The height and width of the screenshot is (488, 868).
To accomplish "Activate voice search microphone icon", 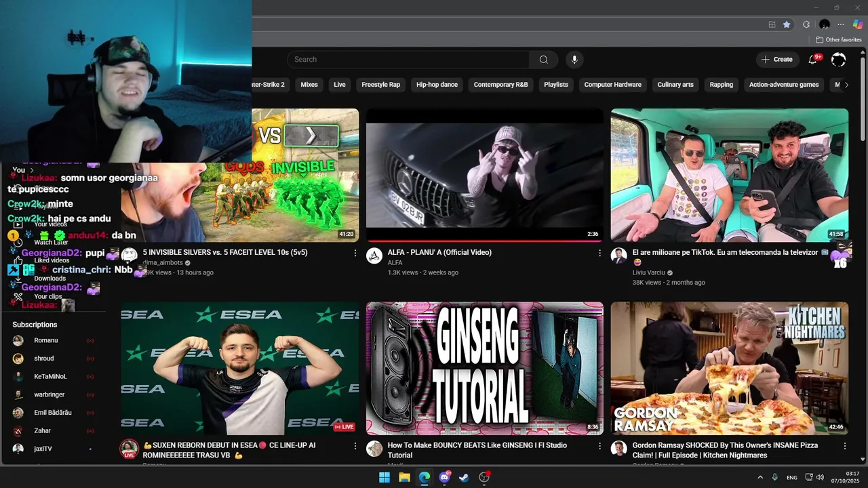I will 574,60.
